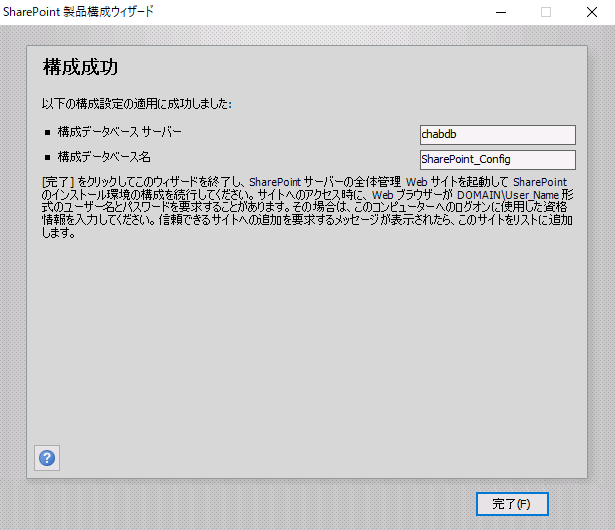Click the bullet beside 構成データベース サーバー
615x530 pixels.
pos(47,132)
